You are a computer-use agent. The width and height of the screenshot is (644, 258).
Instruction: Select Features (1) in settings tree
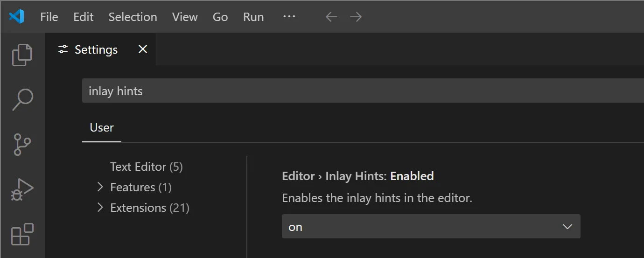[141, 187]
